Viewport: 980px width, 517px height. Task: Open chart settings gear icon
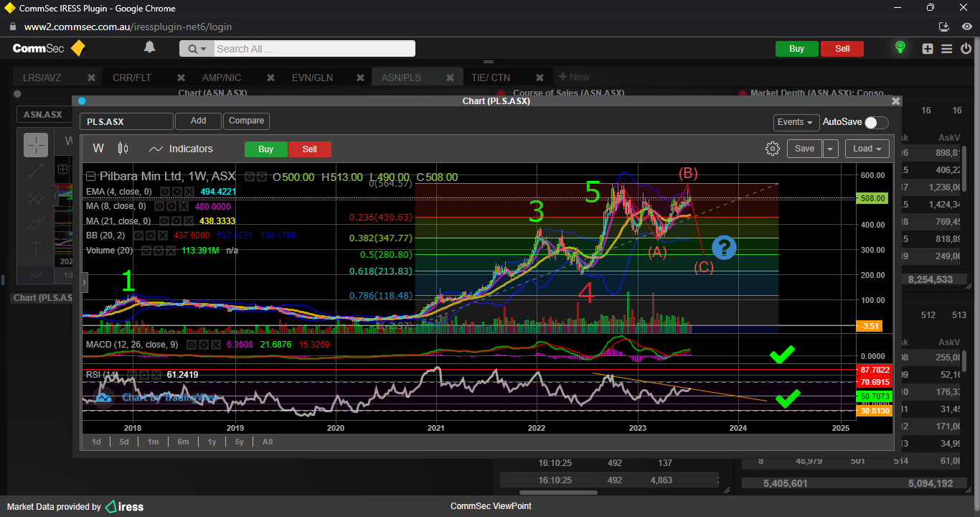[773, 149]
